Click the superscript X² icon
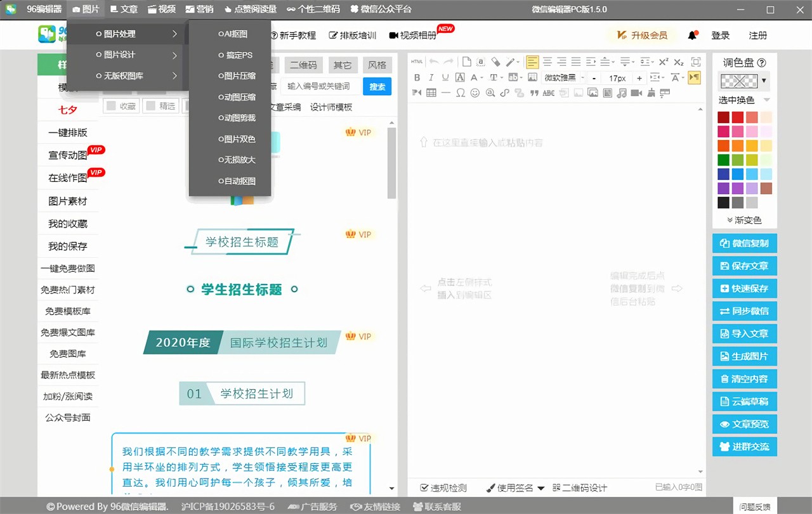The width and height of the screenshot is (812, 514). pyautogui.click(x=664, y=62)
